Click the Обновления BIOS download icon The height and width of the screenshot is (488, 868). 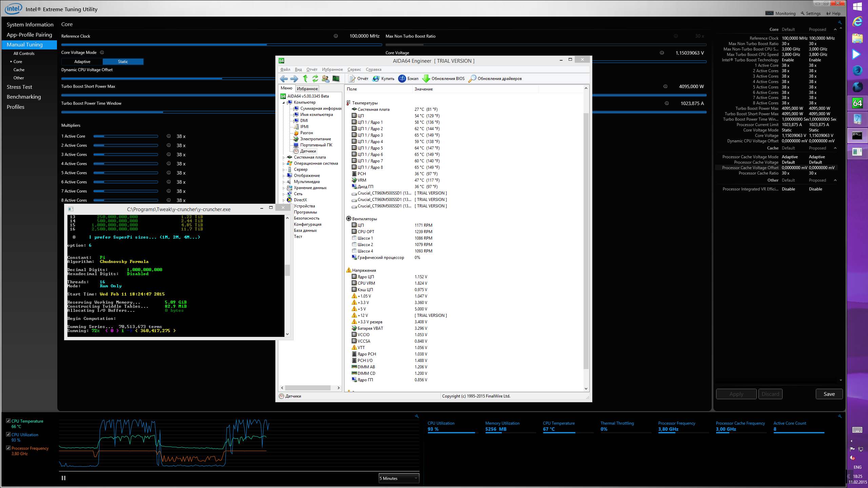coord(426,79)
